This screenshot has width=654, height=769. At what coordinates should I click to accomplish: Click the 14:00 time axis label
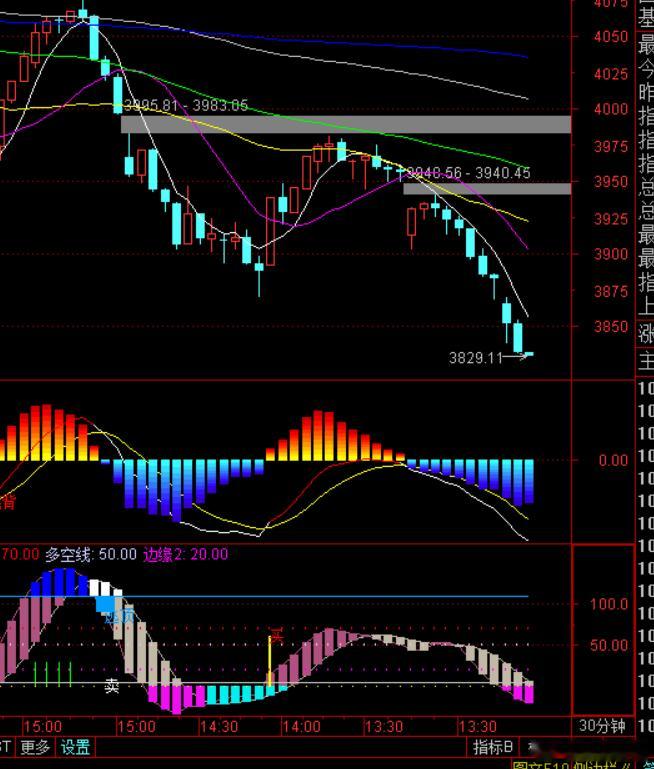(x=301, y=726)
